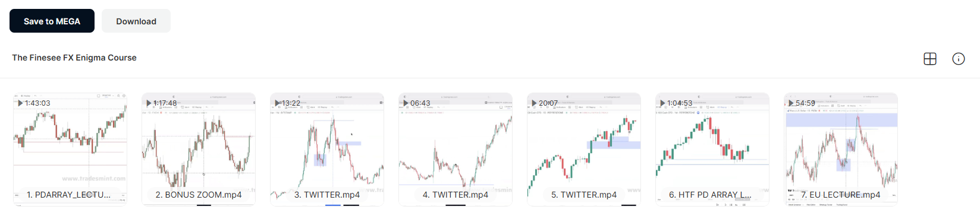Screen dimensions: 980x219
Task: Open 7. EU LECTURE.mp4 video thumbnail
Action: (841, 149)
